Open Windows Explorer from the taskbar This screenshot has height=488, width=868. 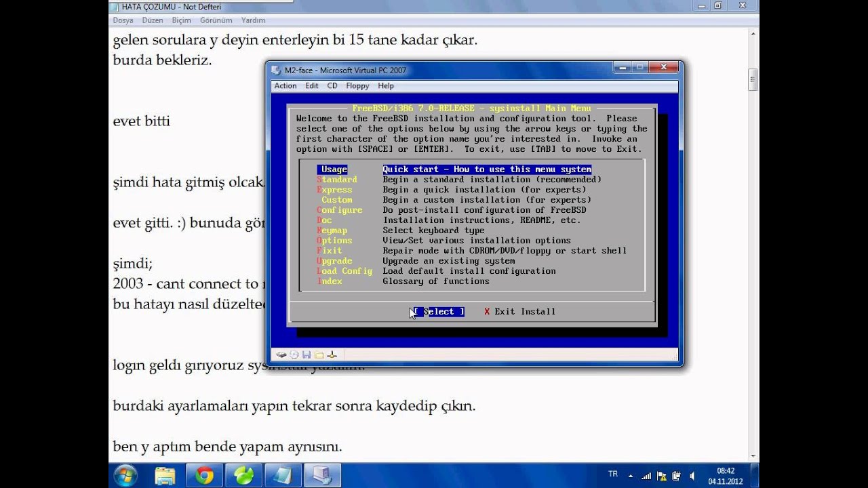coord(165,475)
